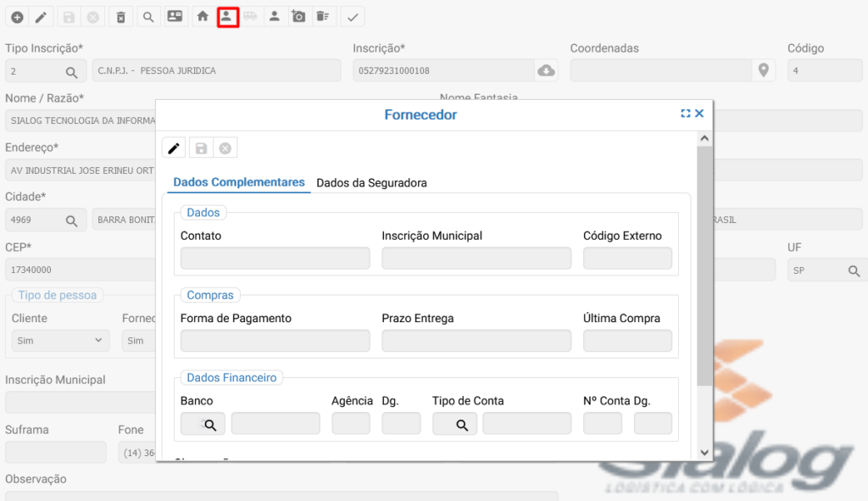Click the camera add-photo icon
The width and height of the screenshot is (868, 501).
pos(298,16)
